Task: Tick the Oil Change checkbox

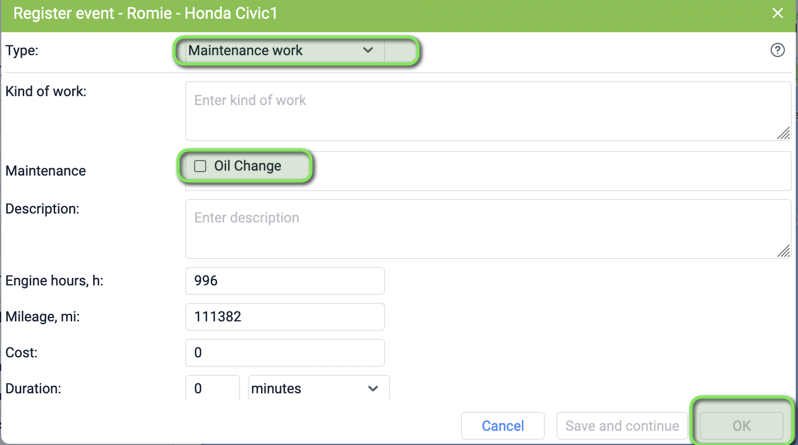Action: [200, 166]
